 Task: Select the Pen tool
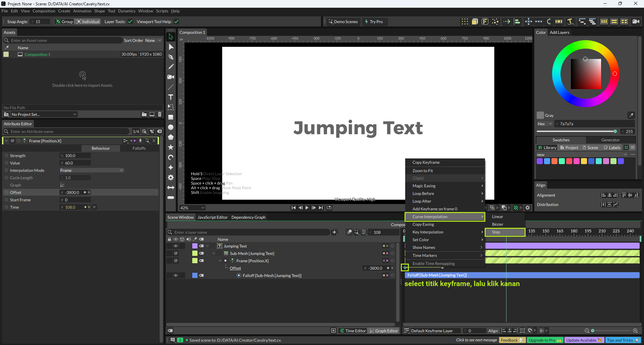tap(171, 57)
